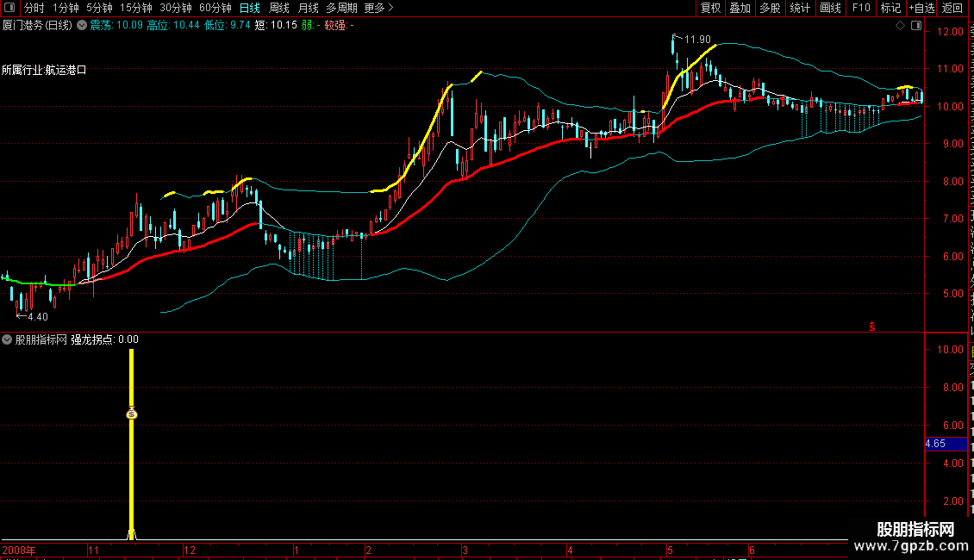This screenshot has width=974, height=560.
Task: Switch to 日线 daily chart
Action: click(x=250, y=8)
